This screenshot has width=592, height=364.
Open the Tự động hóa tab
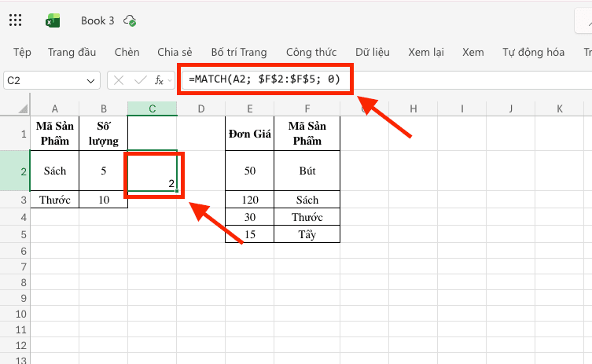click(533, 52)
